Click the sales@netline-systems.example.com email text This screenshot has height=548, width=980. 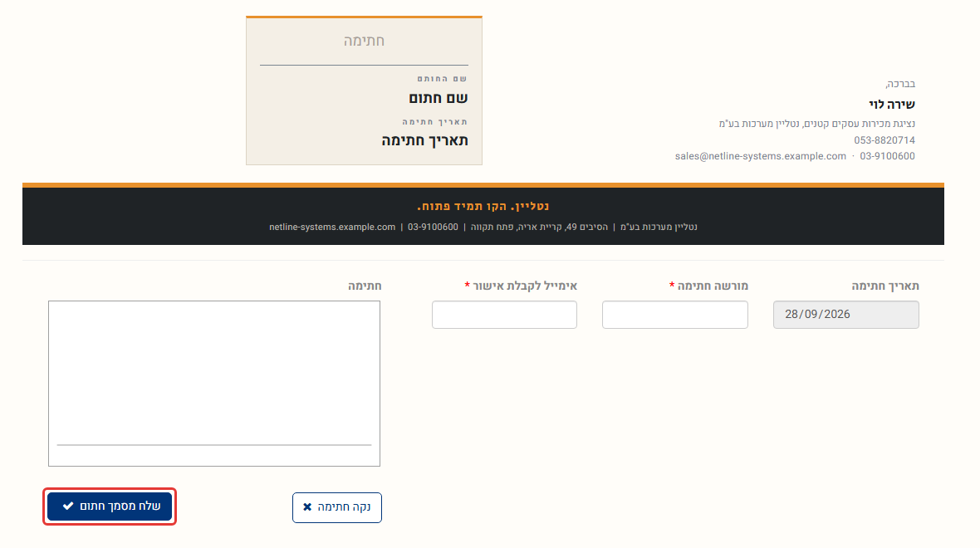click(x=761, y=156)
